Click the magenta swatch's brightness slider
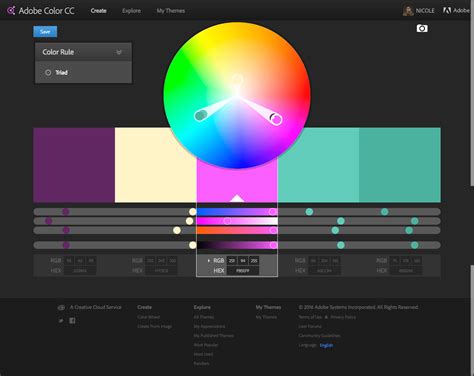Screen dimensions: 474x376 pyautogui.click(x=237, y=245)
